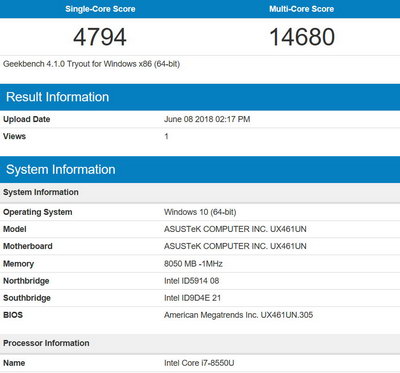The width and height of the screenshot is (400, 373).
Task: Select the Intel ID5914 08 value
Action: point(192,281)
